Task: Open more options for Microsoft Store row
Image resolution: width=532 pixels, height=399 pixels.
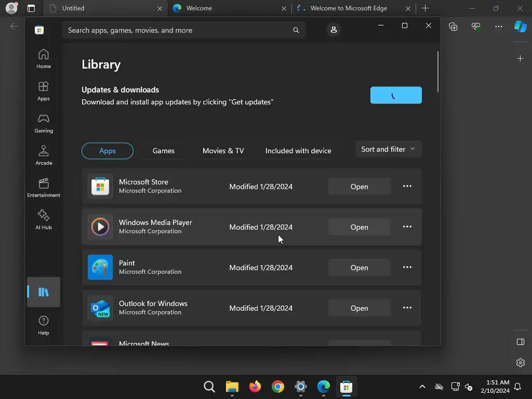Action: 407,187
